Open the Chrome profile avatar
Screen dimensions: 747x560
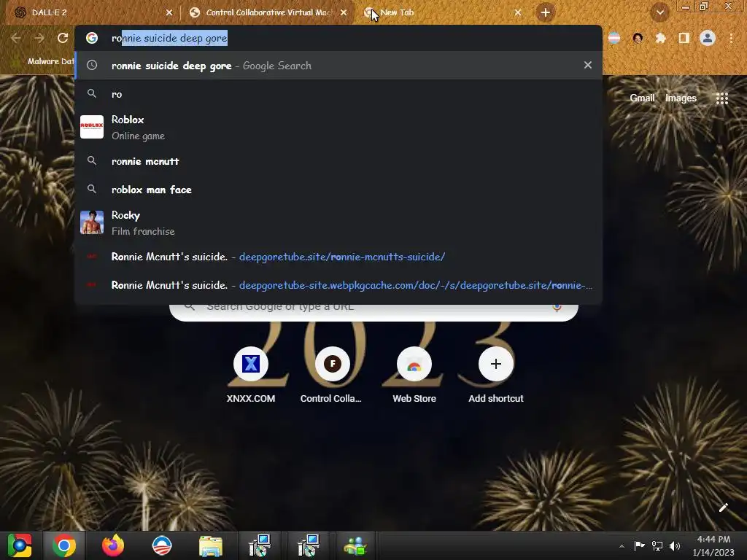708,38
